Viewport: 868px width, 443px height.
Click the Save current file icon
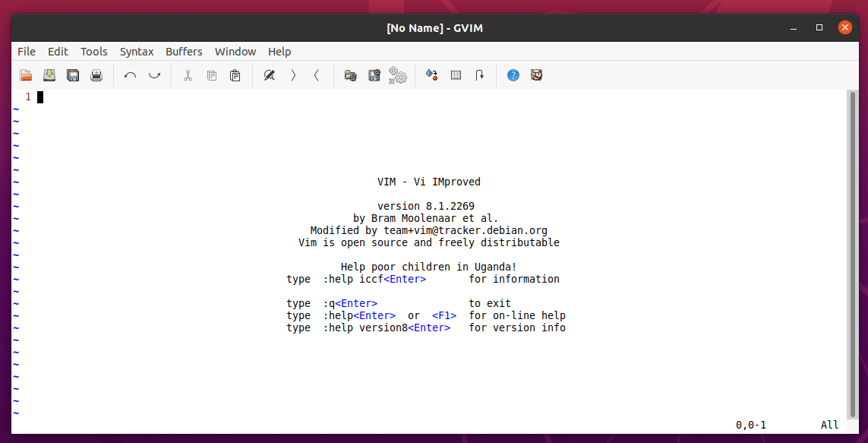tap(49, 74)
